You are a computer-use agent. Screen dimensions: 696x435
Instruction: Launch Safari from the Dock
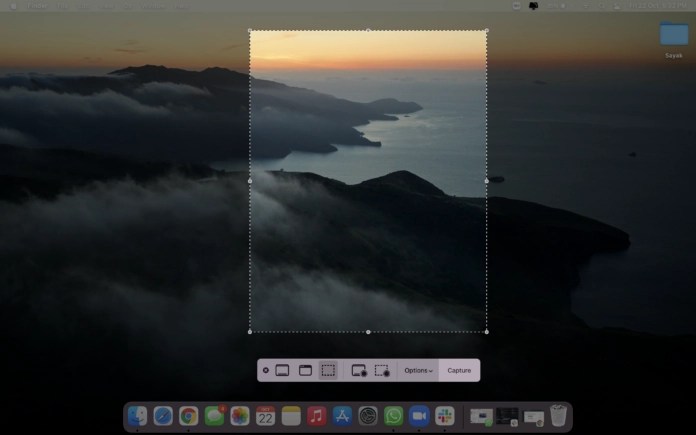tap(163, 416)
